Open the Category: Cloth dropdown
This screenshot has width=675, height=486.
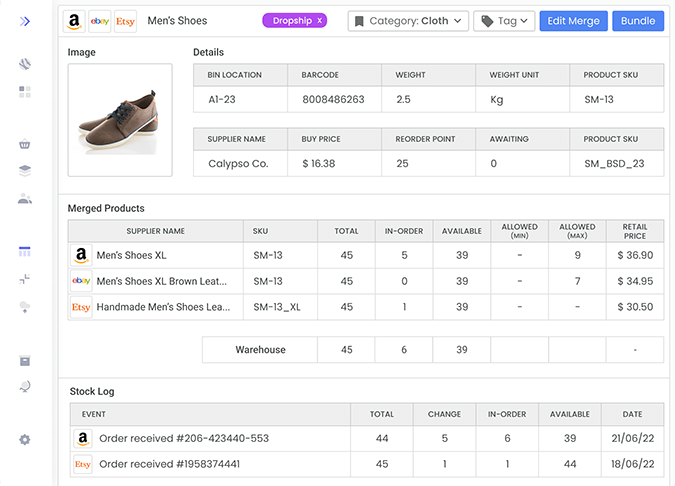(408, 21)
